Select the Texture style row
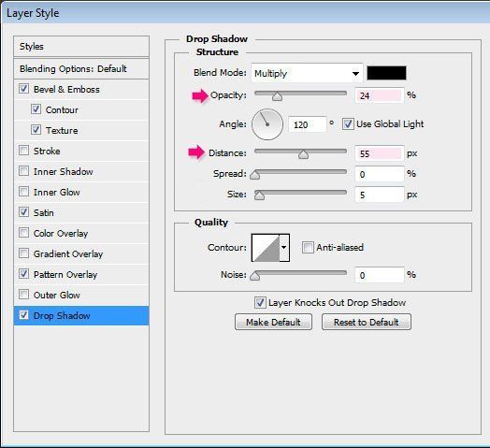 tap(81, 130)
